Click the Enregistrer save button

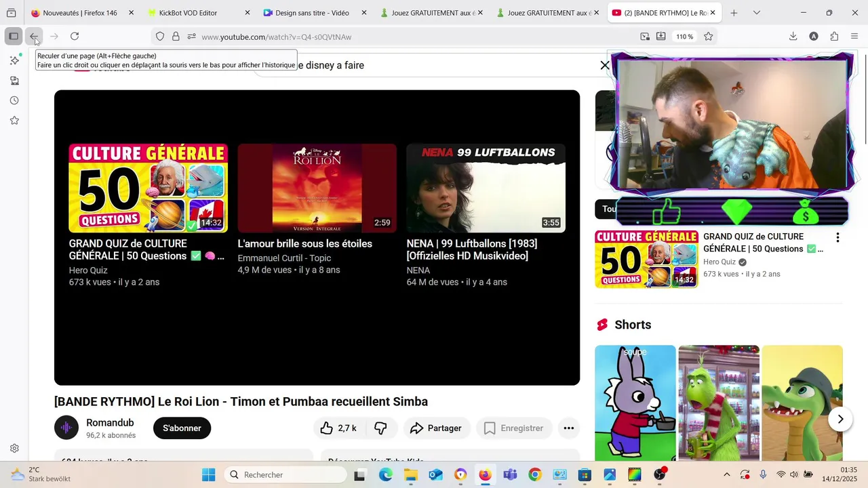(x=514, y=428)
